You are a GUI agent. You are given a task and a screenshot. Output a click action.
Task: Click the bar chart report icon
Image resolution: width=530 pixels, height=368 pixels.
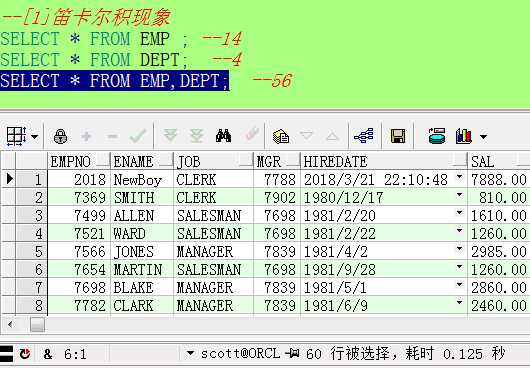click(463, 136)
